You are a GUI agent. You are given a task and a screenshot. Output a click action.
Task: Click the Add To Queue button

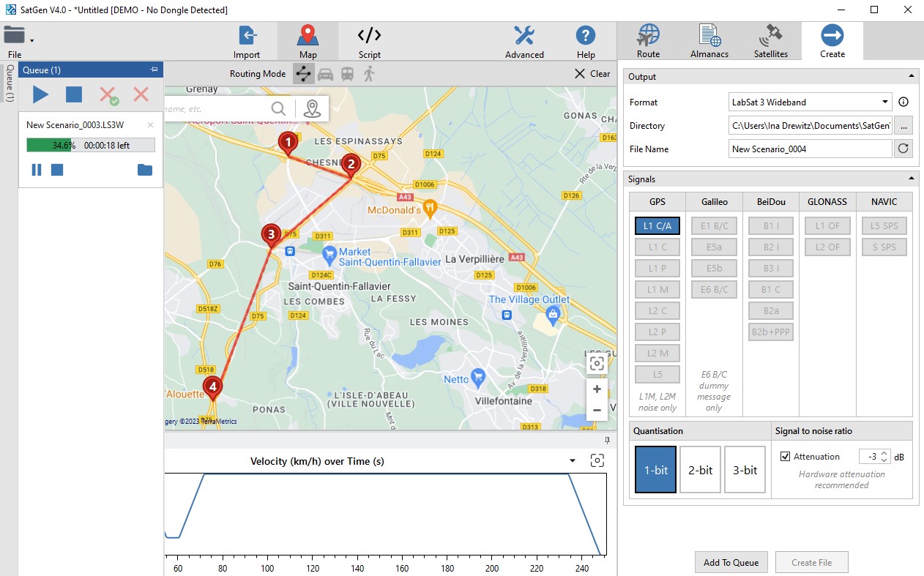point(731,562)
